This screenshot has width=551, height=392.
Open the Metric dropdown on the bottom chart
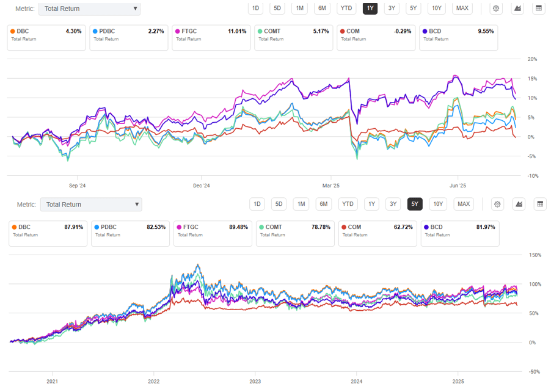point(90,204)
